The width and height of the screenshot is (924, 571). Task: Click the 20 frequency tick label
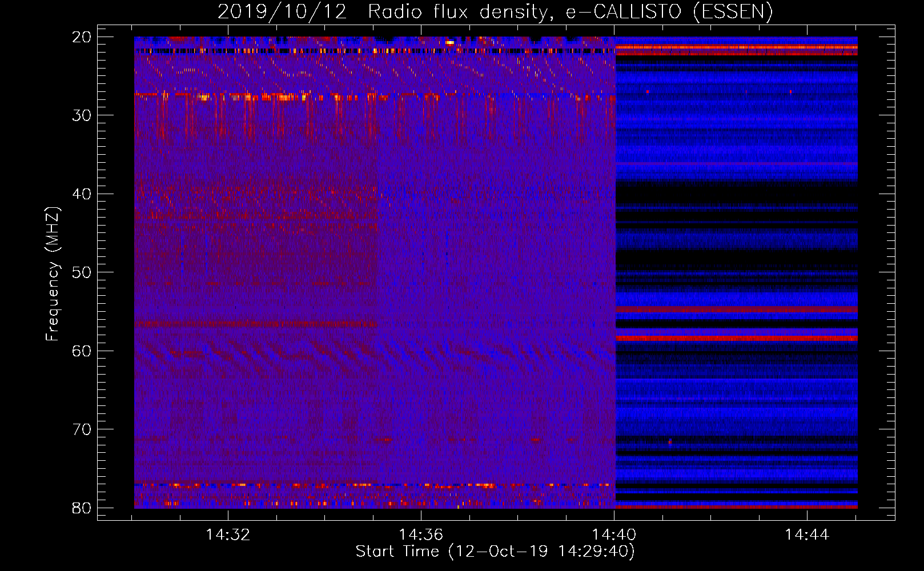[82, 37]
